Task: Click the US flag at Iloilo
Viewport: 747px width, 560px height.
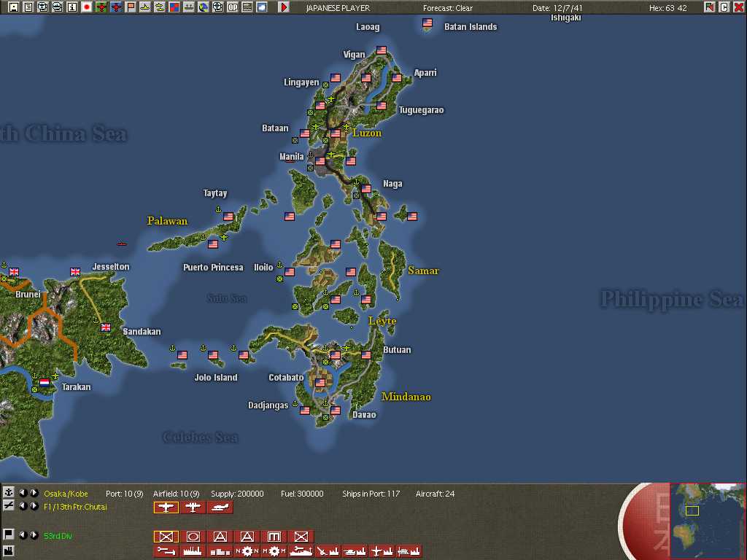Action: point(290,271)
